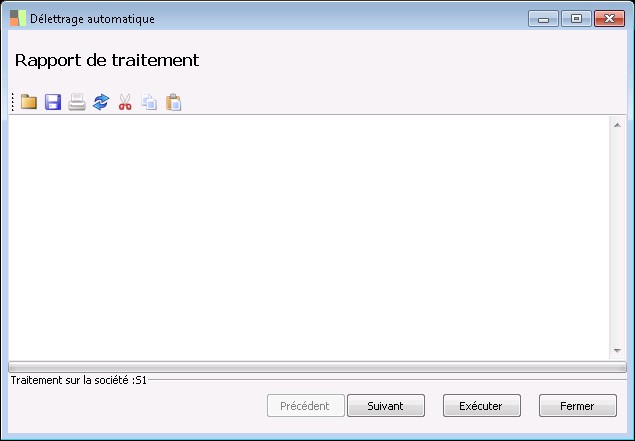Print the processing report

(77, 102)
